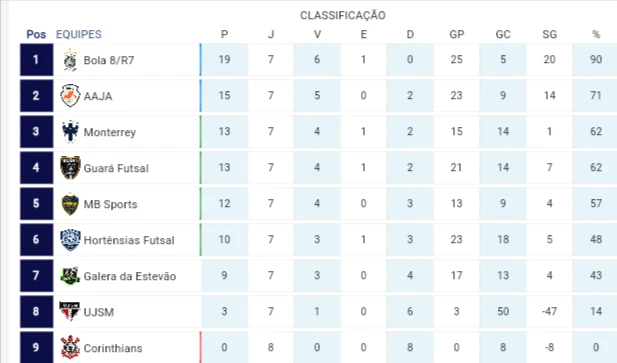Screen dimensions: 617x363
Task: Click the AAJA orange shield logo
Action: point(70,96)
